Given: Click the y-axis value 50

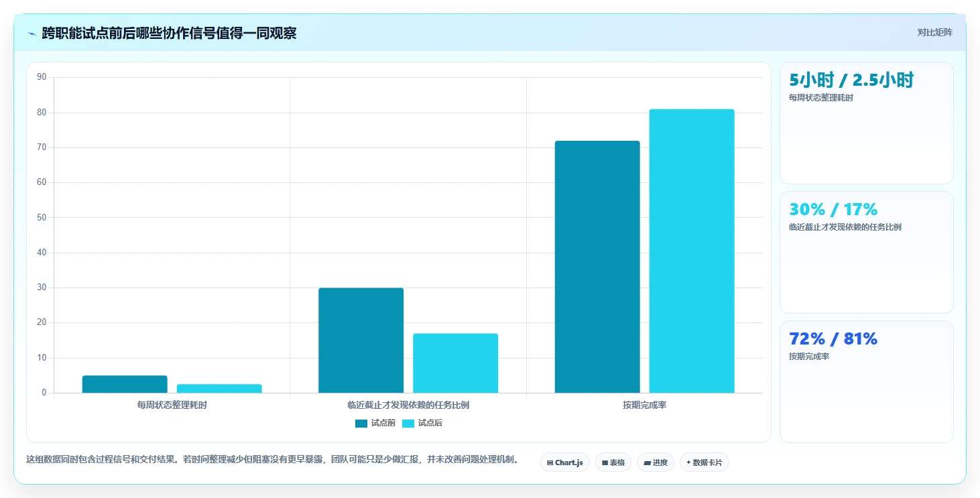Looking at the screenshot, I should (x=42, y=218).
